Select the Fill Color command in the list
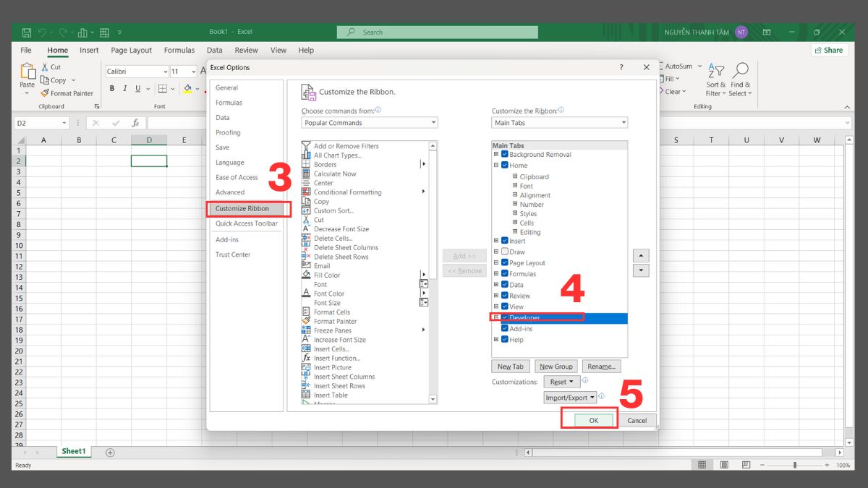This screenshot has height=488, width=868. (325, 275)
